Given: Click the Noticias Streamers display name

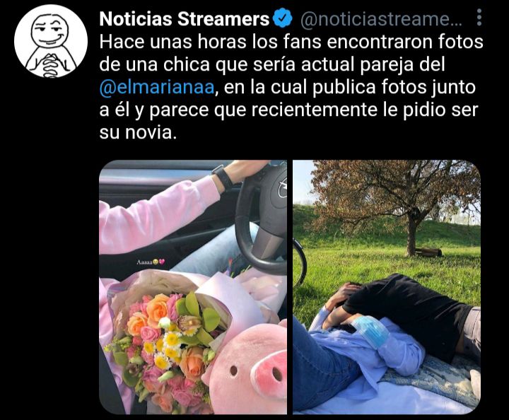Looking at the screenshot, I should pyautogui.click(x=185, y=19).
